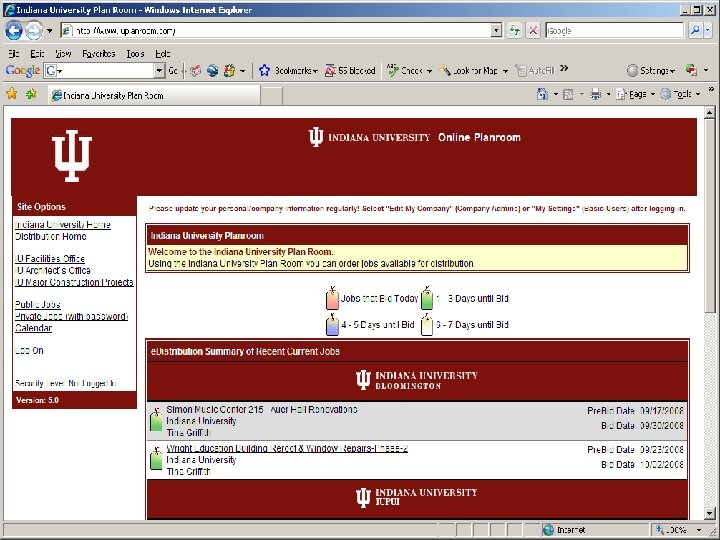The image size is (720, 540).
Task: Open the File menu
Action: [13, 54]
